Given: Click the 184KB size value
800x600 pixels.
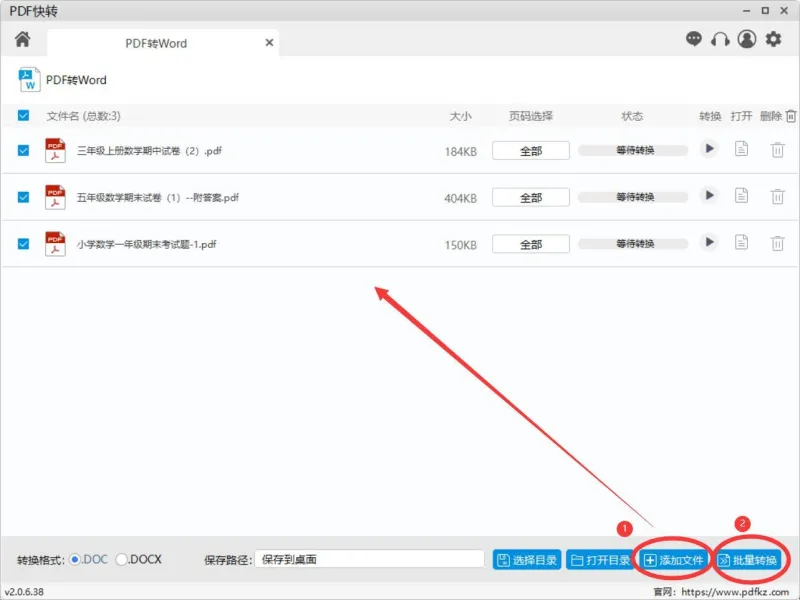Looking at the screenshot, I should click(x=460, y=152).
